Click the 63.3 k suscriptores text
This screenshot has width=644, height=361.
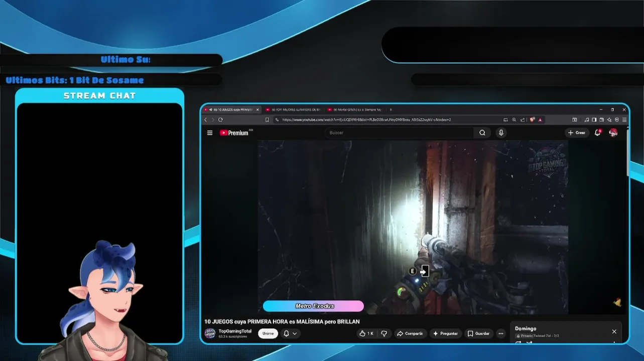(x=232, y=336)
